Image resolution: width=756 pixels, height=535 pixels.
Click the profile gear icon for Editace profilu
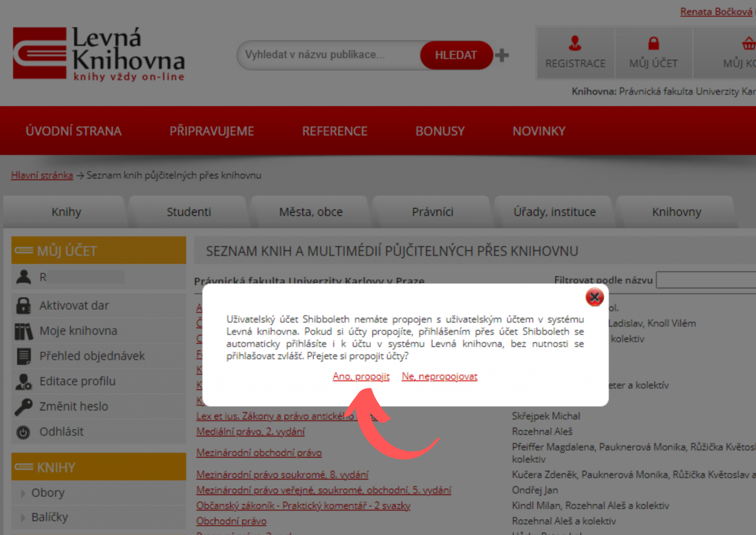coord(24,382)
